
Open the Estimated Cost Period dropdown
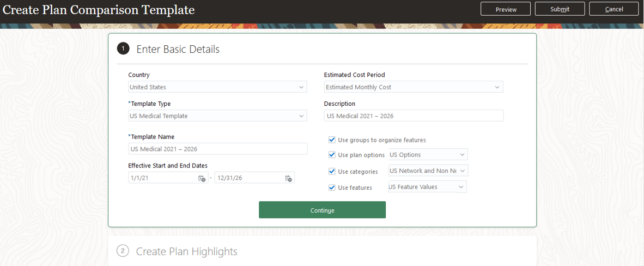[x=497, y=87]
